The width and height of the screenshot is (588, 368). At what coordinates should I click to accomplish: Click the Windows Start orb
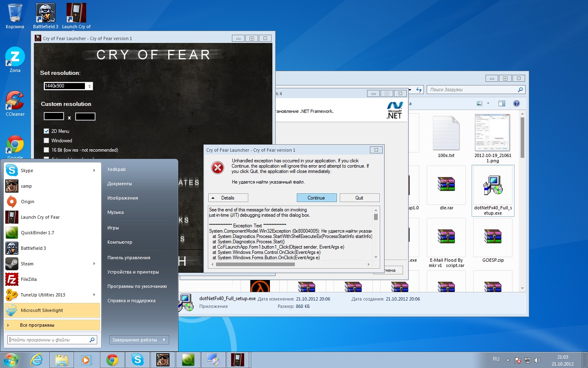pos(11,360)
